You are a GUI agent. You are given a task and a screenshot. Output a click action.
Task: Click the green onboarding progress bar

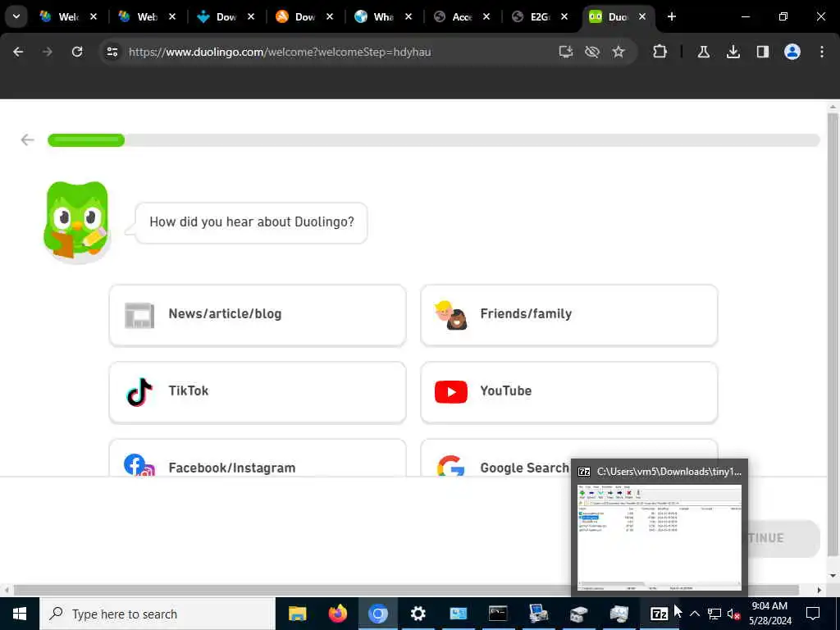click(x=86, y=140)
